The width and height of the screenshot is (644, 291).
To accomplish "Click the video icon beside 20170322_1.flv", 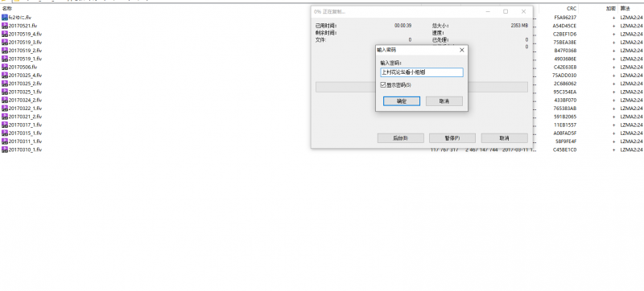I will pos(5,109).
